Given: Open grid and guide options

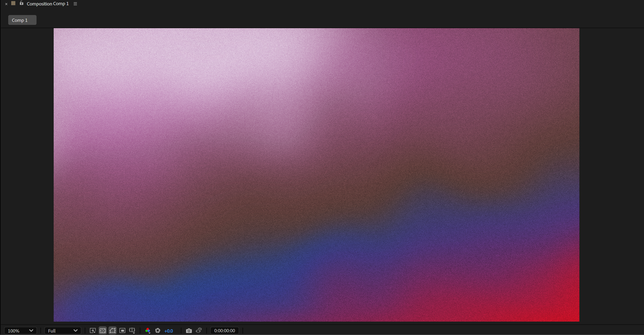Looking at the screenshot, I should click(132, 331).
